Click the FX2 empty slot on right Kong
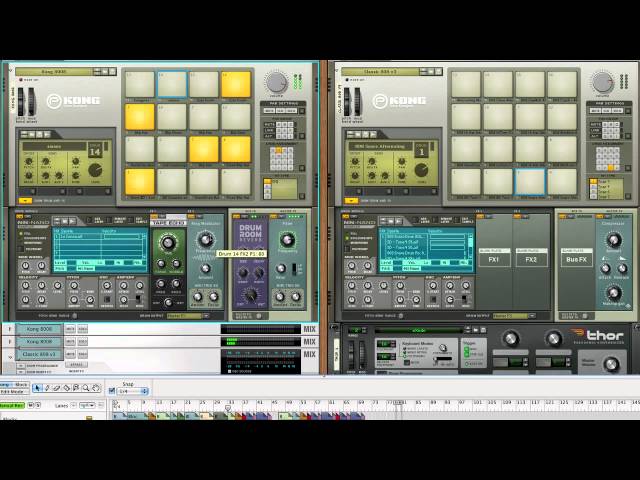This screenshot has height=480, width=640. [x=531, y=258]
